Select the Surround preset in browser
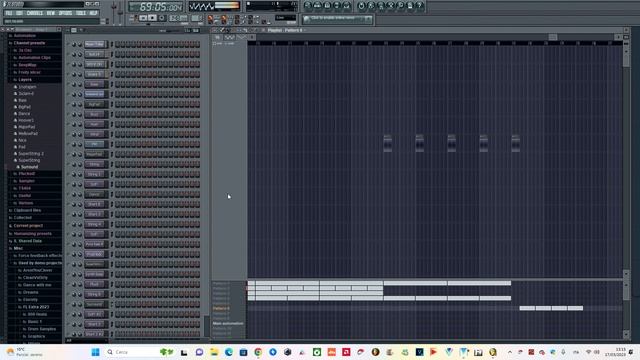Screen dimensions: 640x360 29,167
